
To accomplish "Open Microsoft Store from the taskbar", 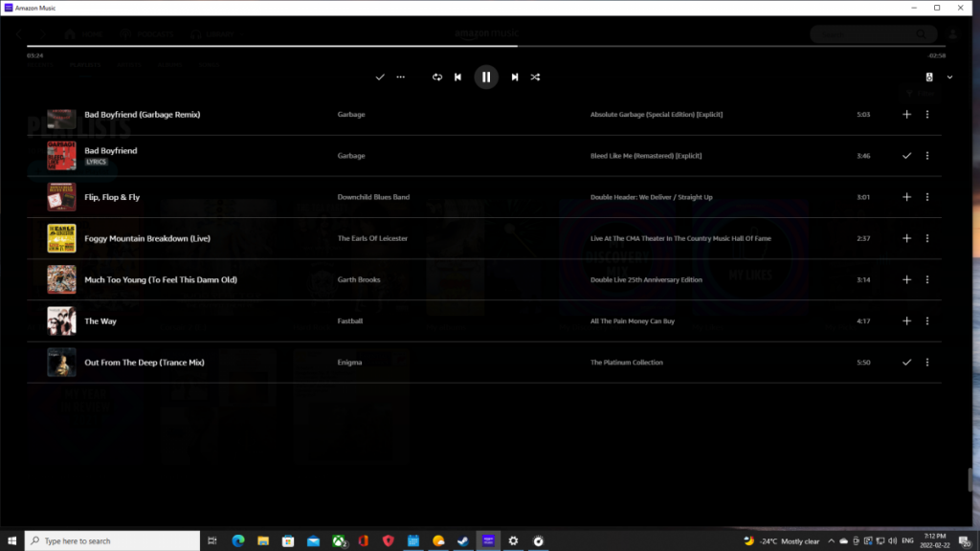I will click(288, 540).
